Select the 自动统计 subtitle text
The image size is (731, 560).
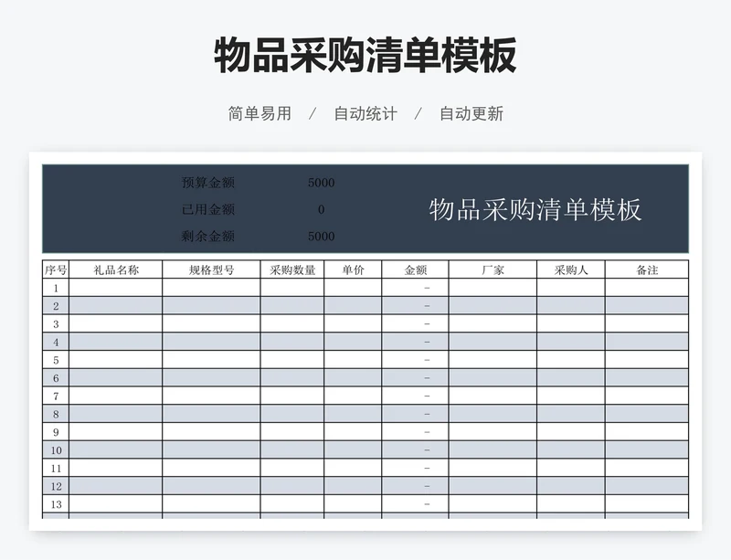(365, 114)
